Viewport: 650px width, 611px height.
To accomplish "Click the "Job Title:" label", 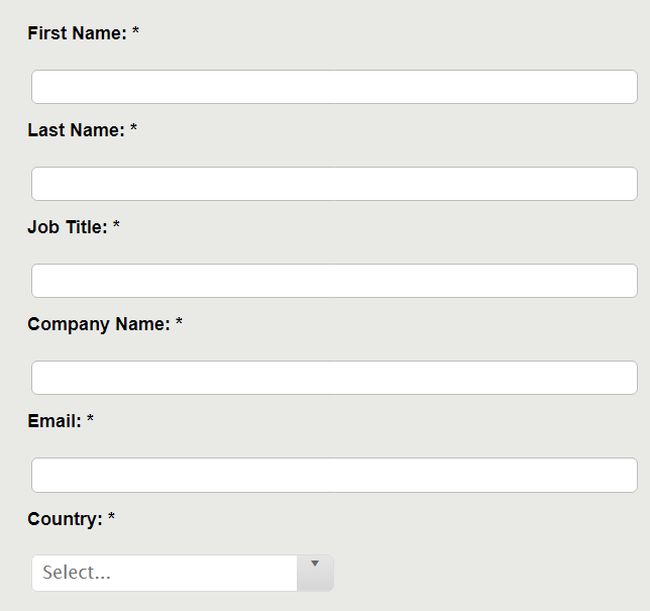I will pyautogui.click(x=67, y=228).
